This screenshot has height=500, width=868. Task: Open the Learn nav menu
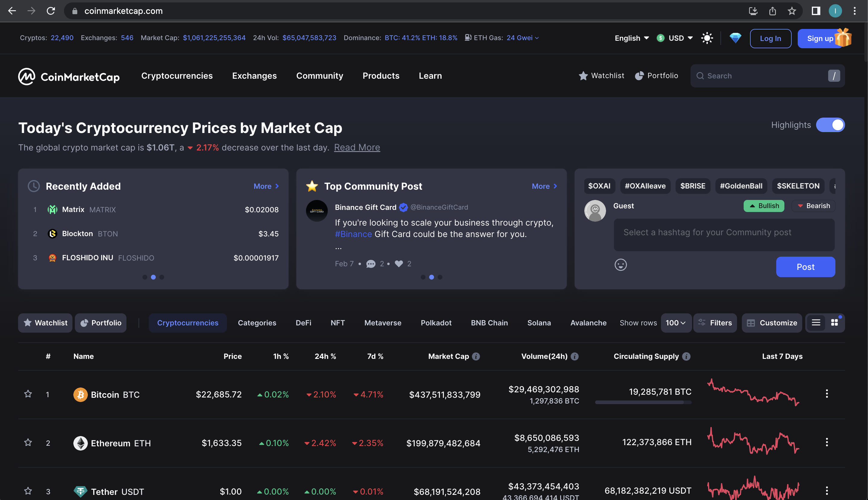point(430,76)
